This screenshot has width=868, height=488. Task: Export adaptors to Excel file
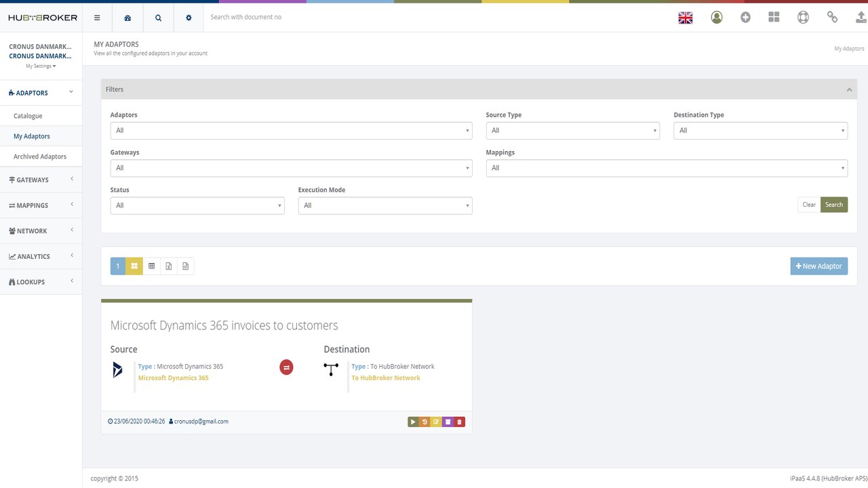point(168,266)
